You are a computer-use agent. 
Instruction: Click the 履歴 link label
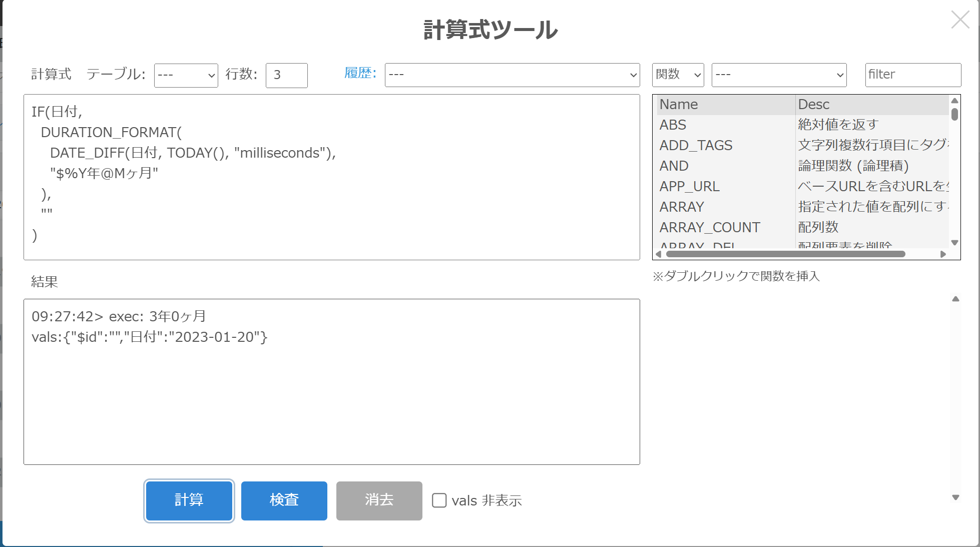pos(360,73)
